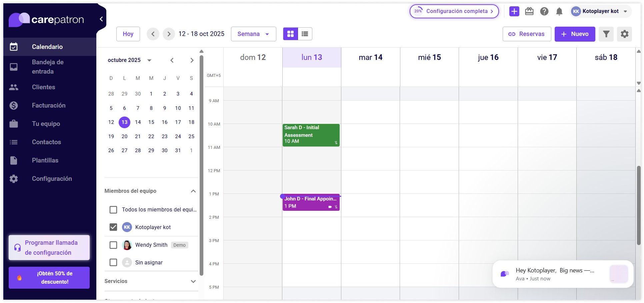Enable Todos los miembros del equipo checkbox

(x=113, y=210)
